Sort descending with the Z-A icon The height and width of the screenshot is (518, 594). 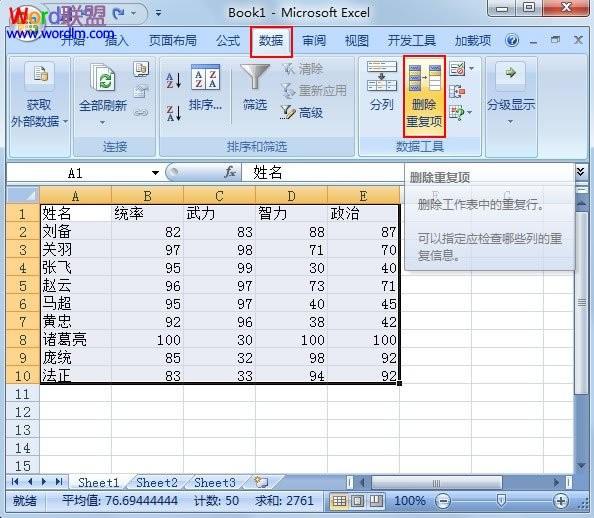174,113
